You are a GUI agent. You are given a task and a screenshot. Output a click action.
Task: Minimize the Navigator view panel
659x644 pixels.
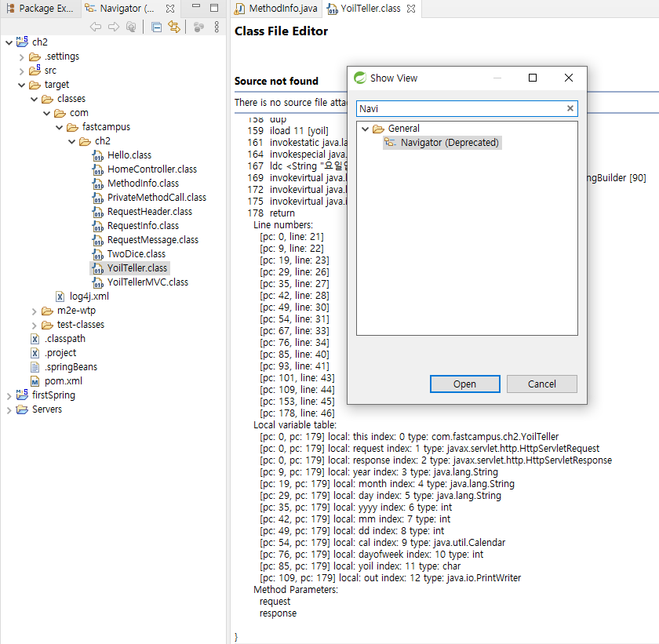(196, 7)
